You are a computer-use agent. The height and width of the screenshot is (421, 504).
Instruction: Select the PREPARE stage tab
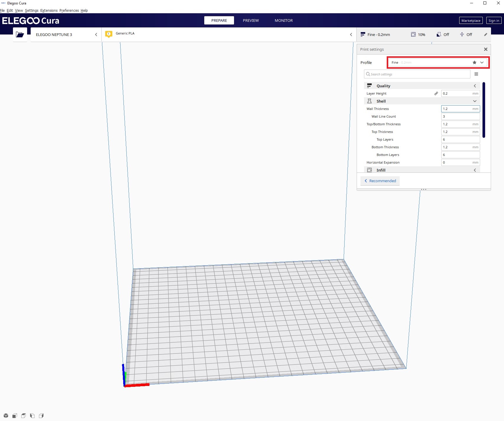pos(219,20)
